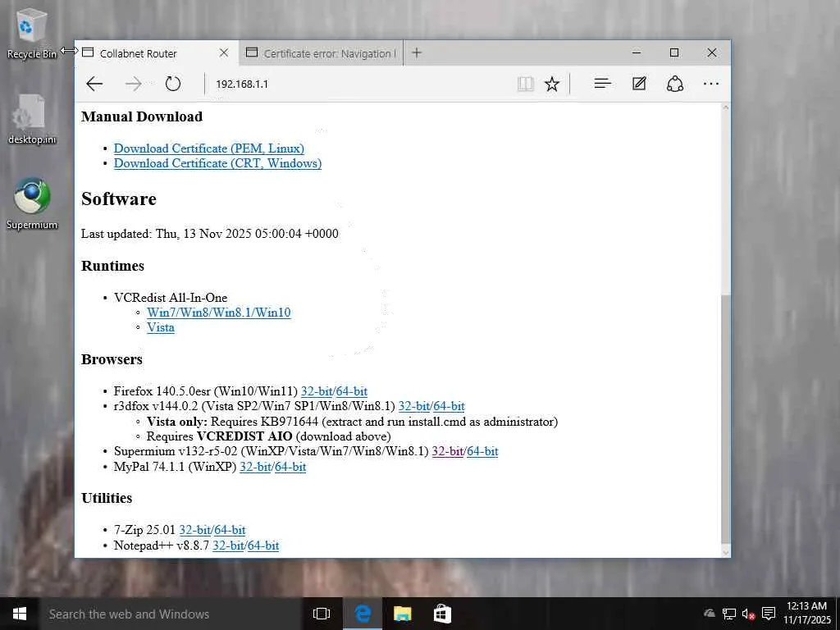The image size is (840, 630).
Task: Add page to favorites with star icon
Action: pyautogui.click(x=552, y=84)
